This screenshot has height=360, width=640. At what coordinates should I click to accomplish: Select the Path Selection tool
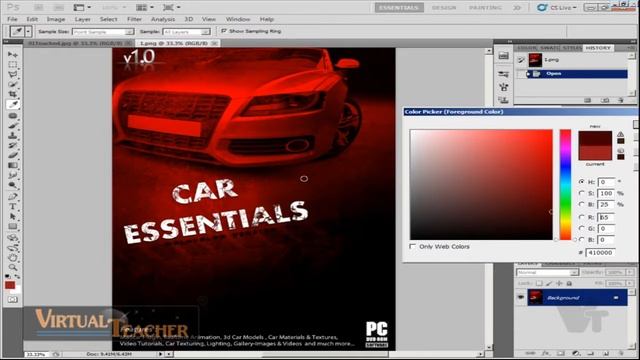tap(13, 216)
